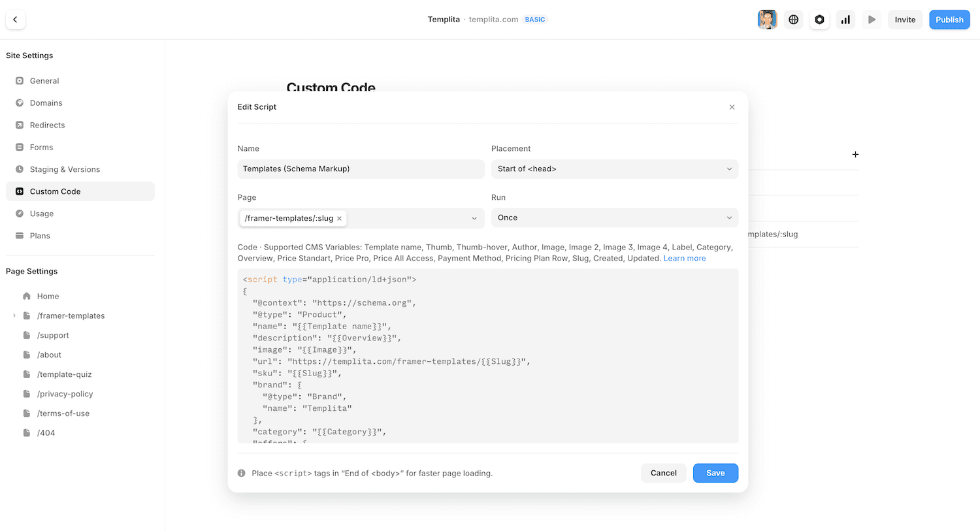This screenshot has width=980, height=531.
Task: Open the Placement dropdown
Action: point(614,169)
